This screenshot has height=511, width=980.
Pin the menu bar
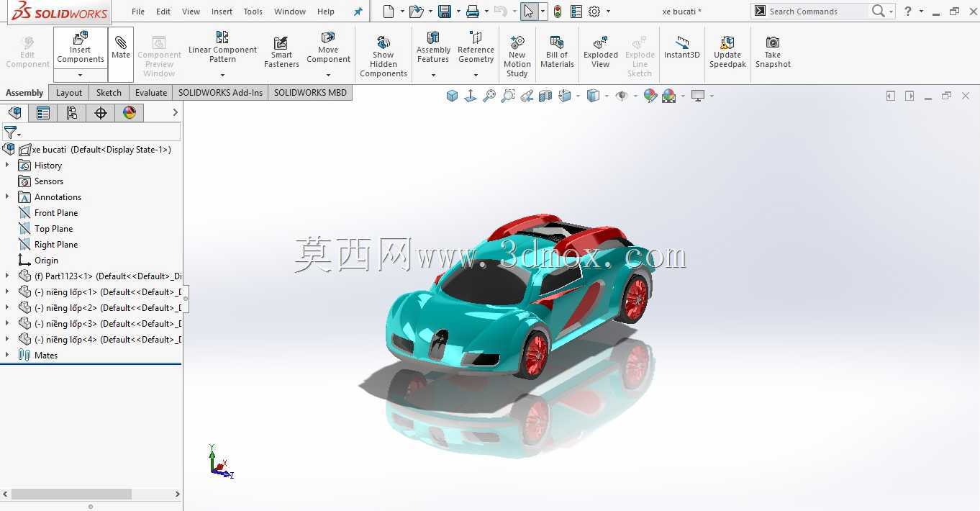(x=358, y=12)
